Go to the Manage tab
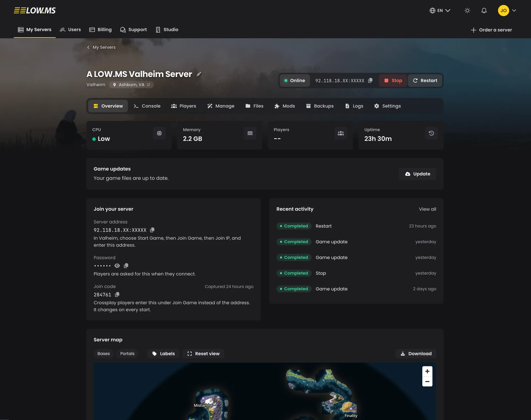This screenshot has width=531, height=420. pos(221,106)
